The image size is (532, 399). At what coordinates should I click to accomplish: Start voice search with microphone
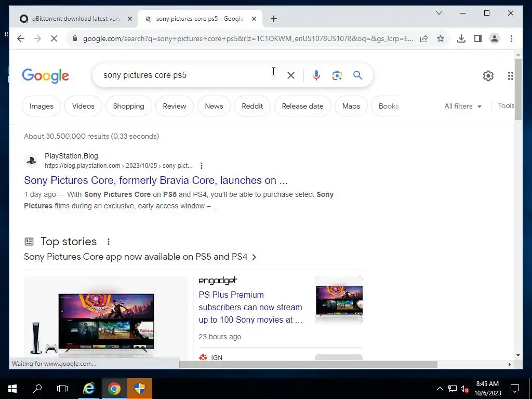click(316, 75)
